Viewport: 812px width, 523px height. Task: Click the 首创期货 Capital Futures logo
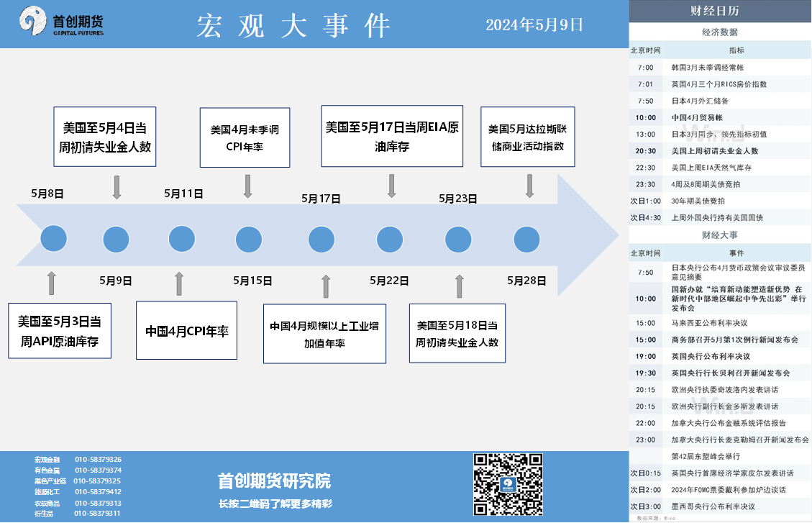pyautogui.click(x=61, y=22)
